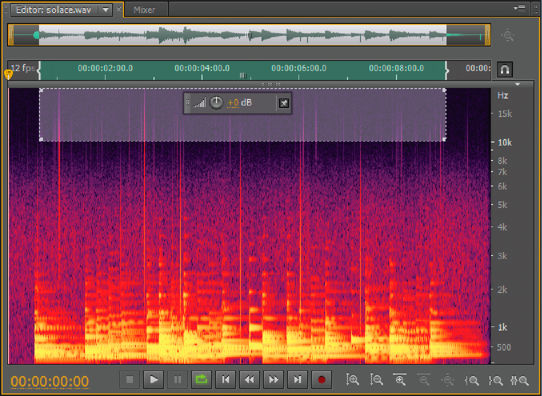Toggle the green Loop Playback button
Image resolution: width=542 pixels, height=396 pixels.
click(x=202, y=380)
